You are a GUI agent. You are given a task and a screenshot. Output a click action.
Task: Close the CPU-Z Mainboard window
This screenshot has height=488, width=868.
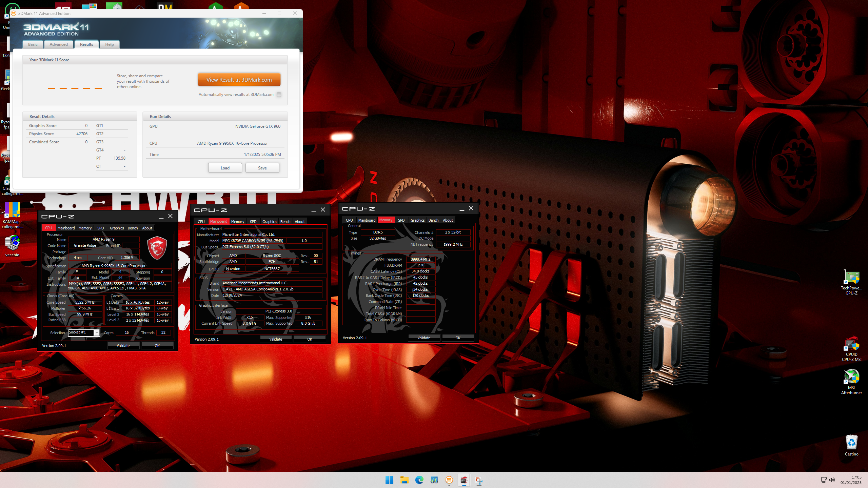tap(323, 210)
